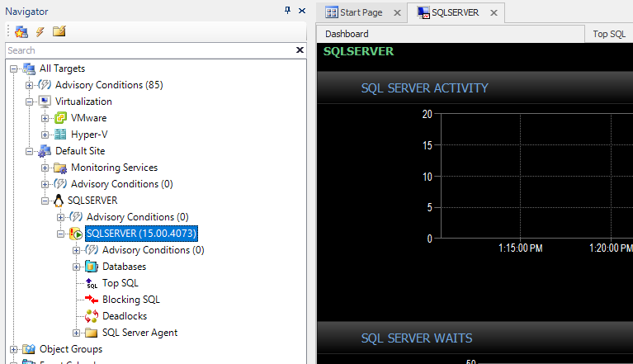Pin the Navigator panel

[x=287, y=11]
